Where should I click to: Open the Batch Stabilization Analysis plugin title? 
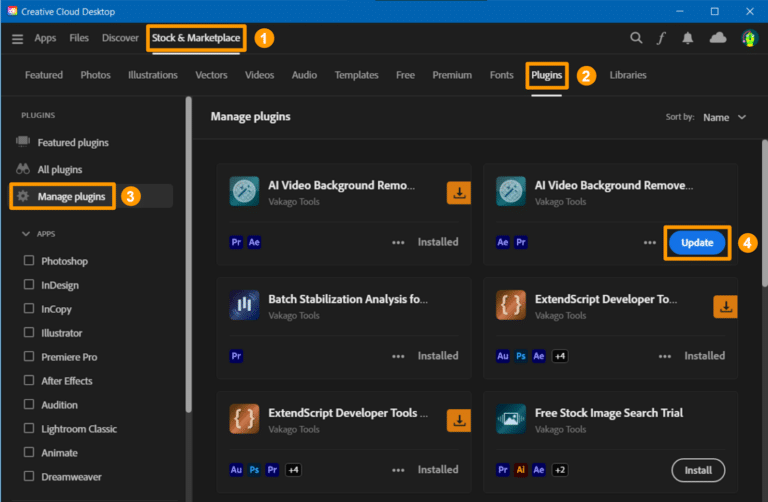(x=348, y=299)
